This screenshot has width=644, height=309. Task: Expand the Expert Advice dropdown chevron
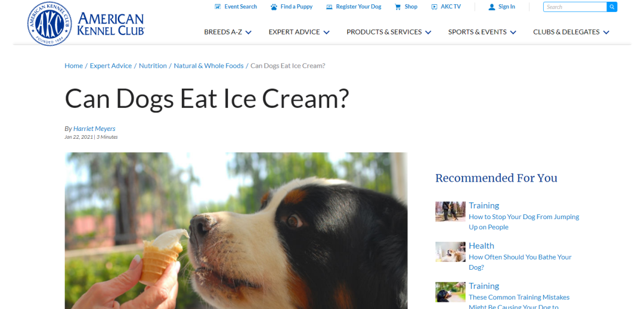pos(327,32)
